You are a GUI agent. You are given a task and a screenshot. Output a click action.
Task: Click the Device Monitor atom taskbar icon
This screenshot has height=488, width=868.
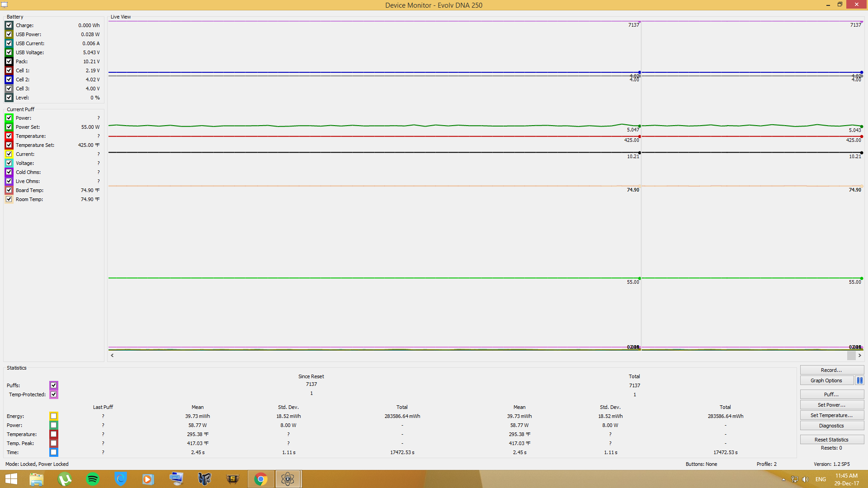(288, 479)
